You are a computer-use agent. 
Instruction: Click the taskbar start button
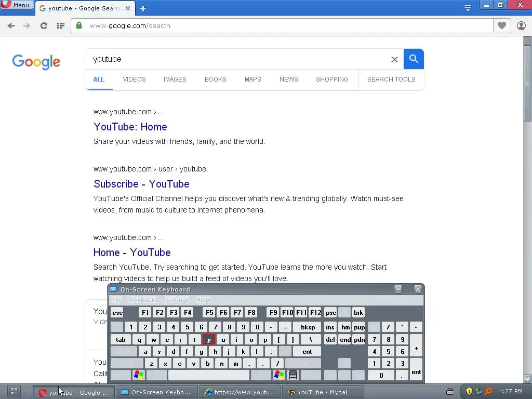[14, 391]
